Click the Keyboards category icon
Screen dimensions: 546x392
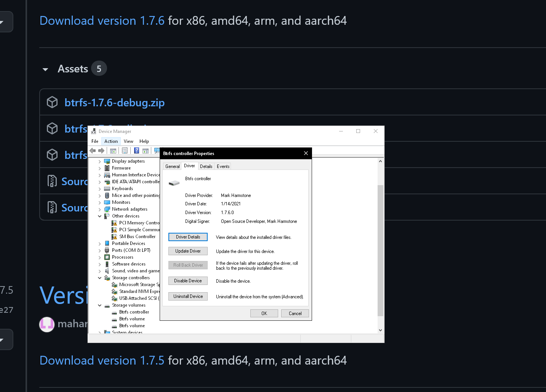click(x=108, y=188)
